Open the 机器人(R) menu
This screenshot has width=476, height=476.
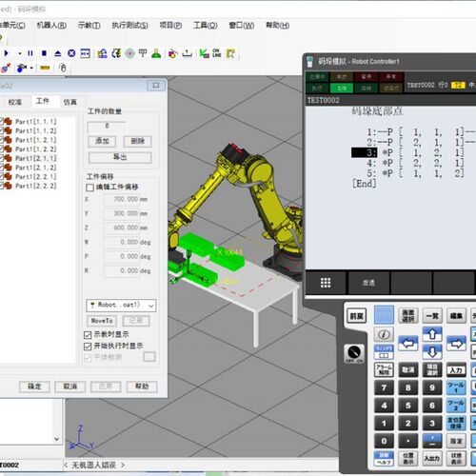(x=51, y=25)
